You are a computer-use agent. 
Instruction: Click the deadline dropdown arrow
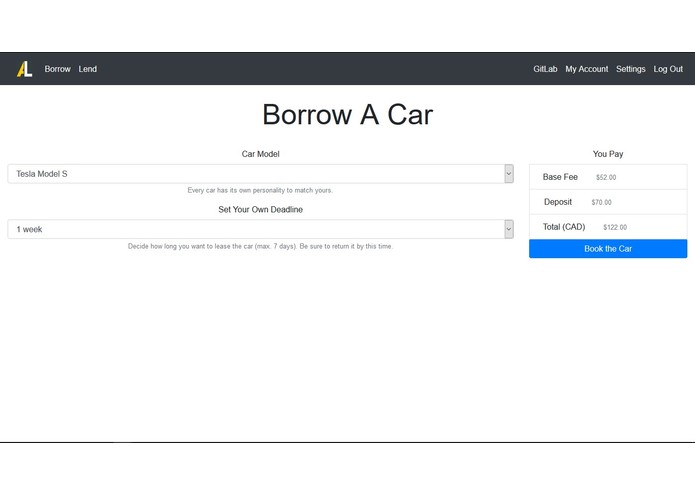(x=509, y=229)
